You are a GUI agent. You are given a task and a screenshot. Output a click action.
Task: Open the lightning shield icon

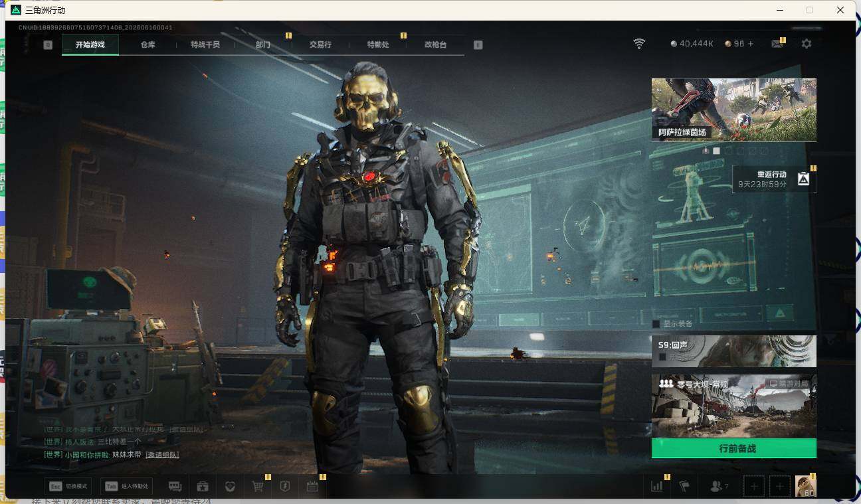(285, 487)
